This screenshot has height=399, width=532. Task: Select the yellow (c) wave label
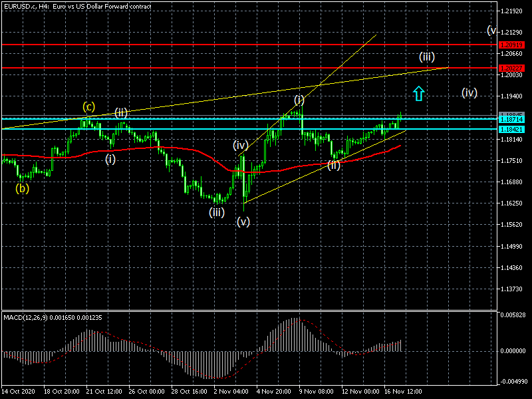pos(88,106)
